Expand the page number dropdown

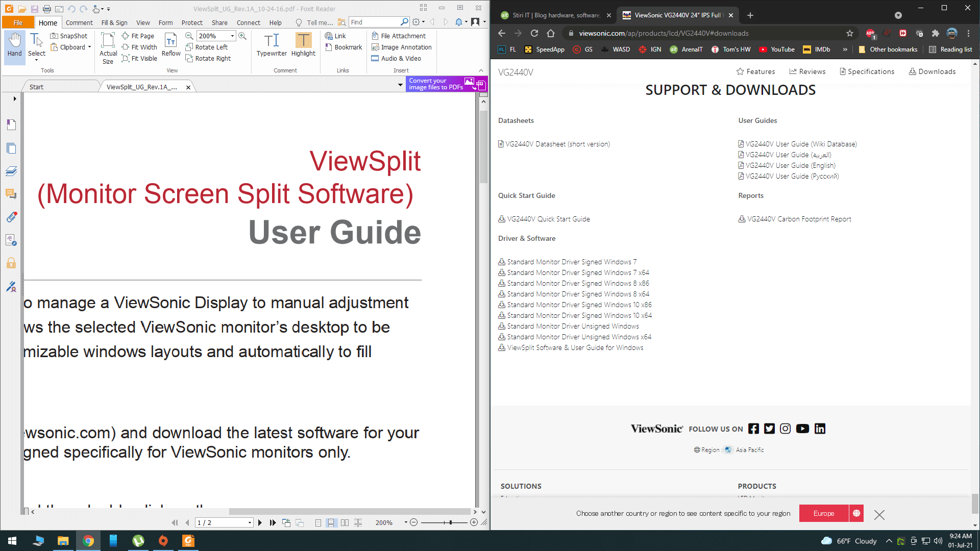tap(250, 522)
